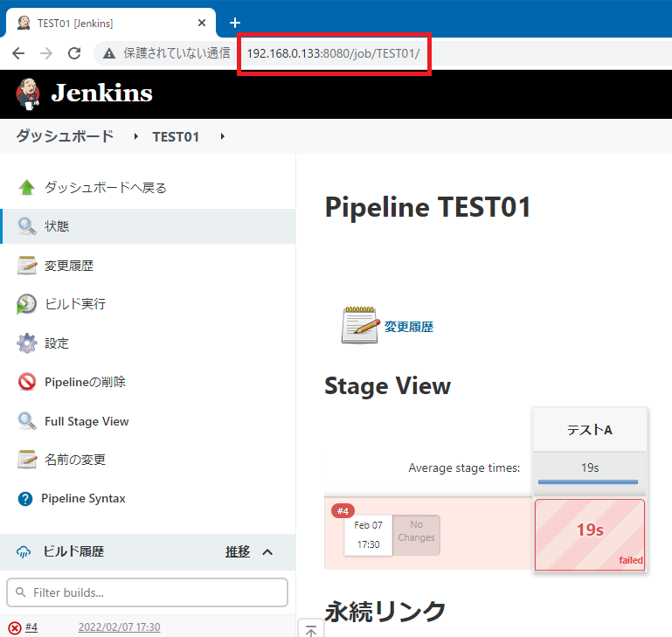672x637 pixels.
Task: Click the browser back arrow
Action: click(x=18, y=53)
